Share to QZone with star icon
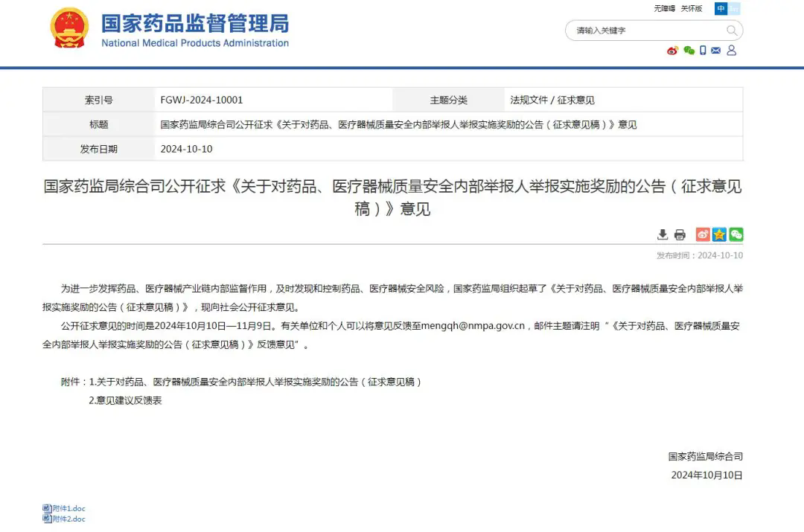804x532 pixels. (x=719, y=235)
